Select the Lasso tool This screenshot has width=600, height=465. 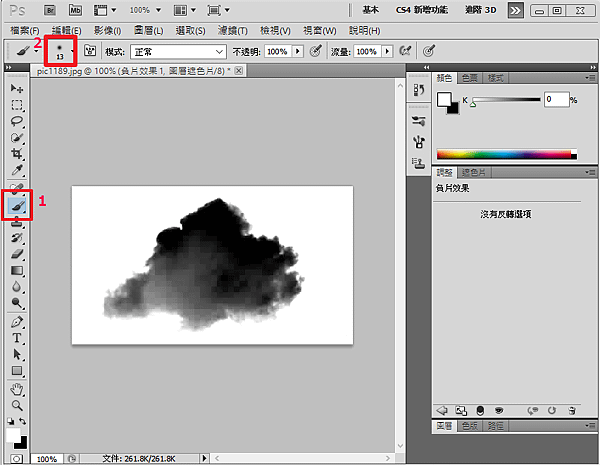coord(17,121)
